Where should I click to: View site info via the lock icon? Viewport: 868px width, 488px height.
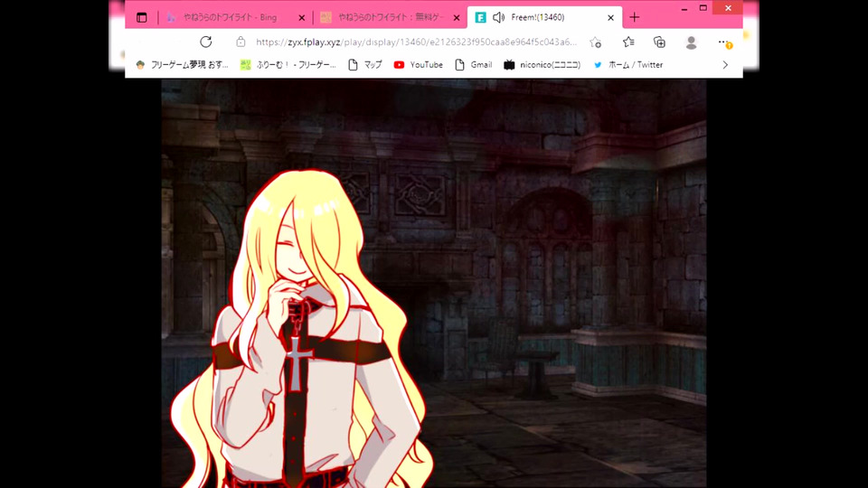pyautogui.click(x=241, y=42)
